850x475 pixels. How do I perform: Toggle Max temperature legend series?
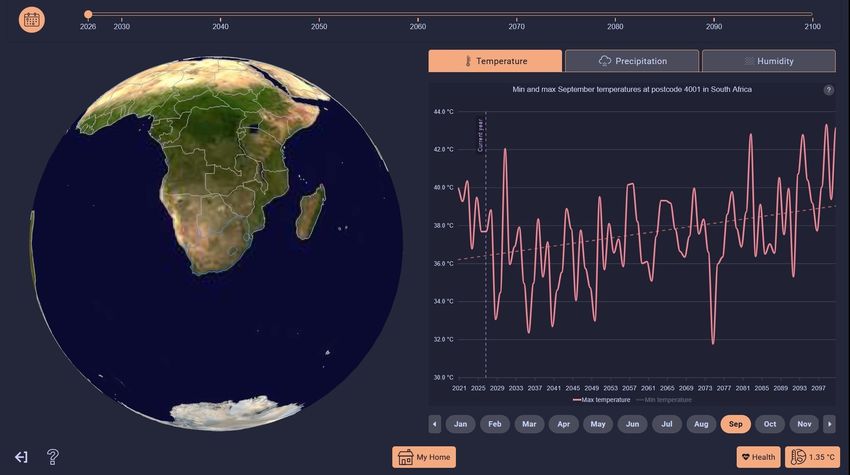pyautogui.click(x=602, y=400)
